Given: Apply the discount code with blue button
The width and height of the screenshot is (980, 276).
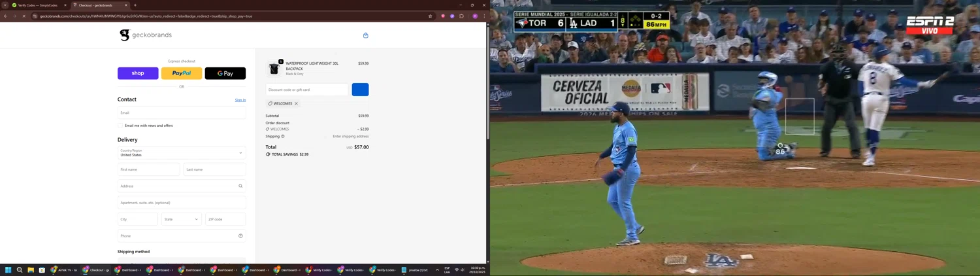Looking at the screenshot, I should click(x=360, y=90).
